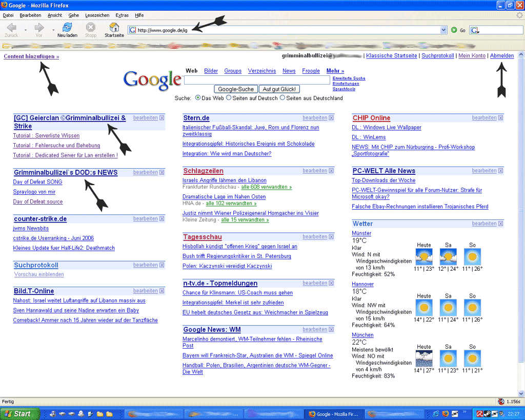This screenshot has height=420, width=525.
Task: Click München's Heute weather icon
Action: click(x=424, y=358)
